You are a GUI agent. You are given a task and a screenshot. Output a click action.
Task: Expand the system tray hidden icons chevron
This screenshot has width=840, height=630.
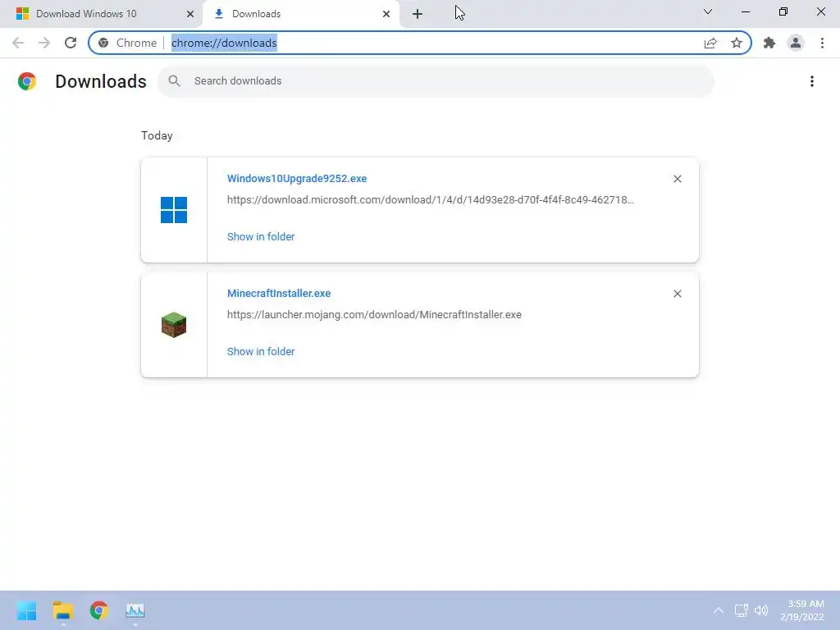pyautogui.click(x=719, y=610)
